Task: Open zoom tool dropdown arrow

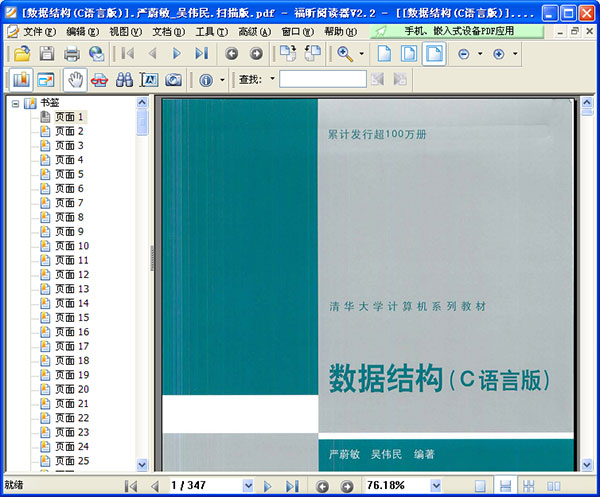Action: pos(362,54)
